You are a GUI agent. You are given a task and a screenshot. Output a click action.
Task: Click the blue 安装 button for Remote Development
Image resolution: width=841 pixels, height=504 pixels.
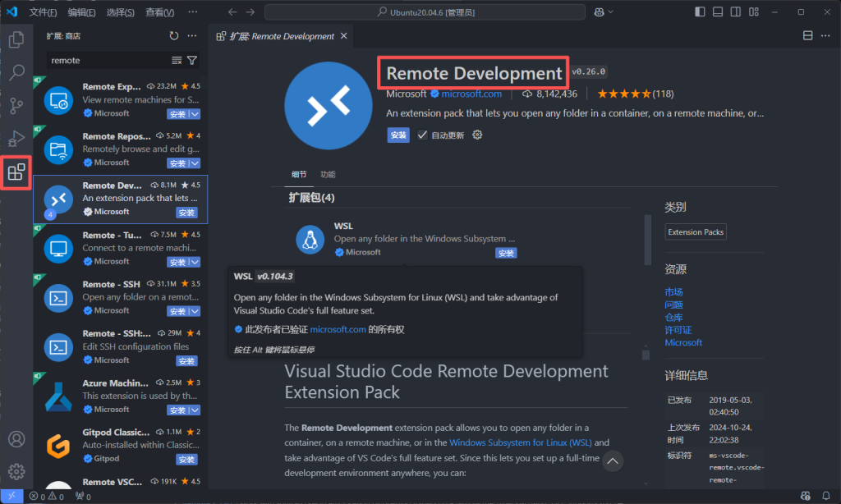pos(398,135)
